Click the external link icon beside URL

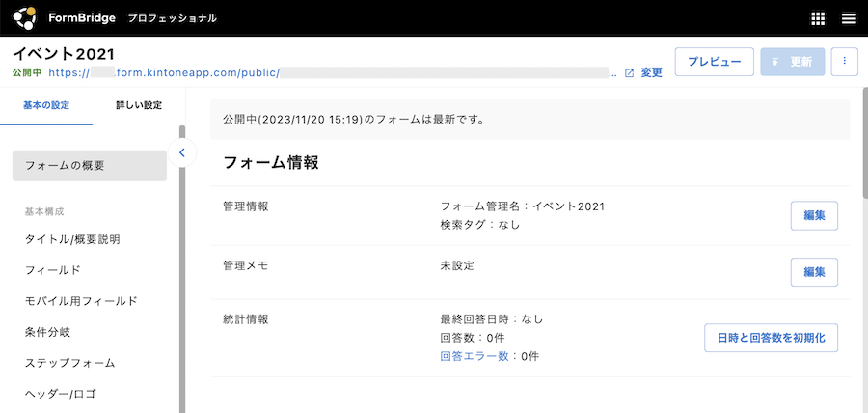pyautogui.click(x=630, y=72)
